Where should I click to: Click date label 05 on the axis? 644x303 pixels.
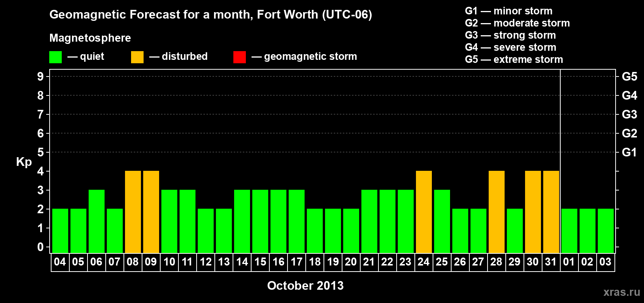click(x=78, y=262)
